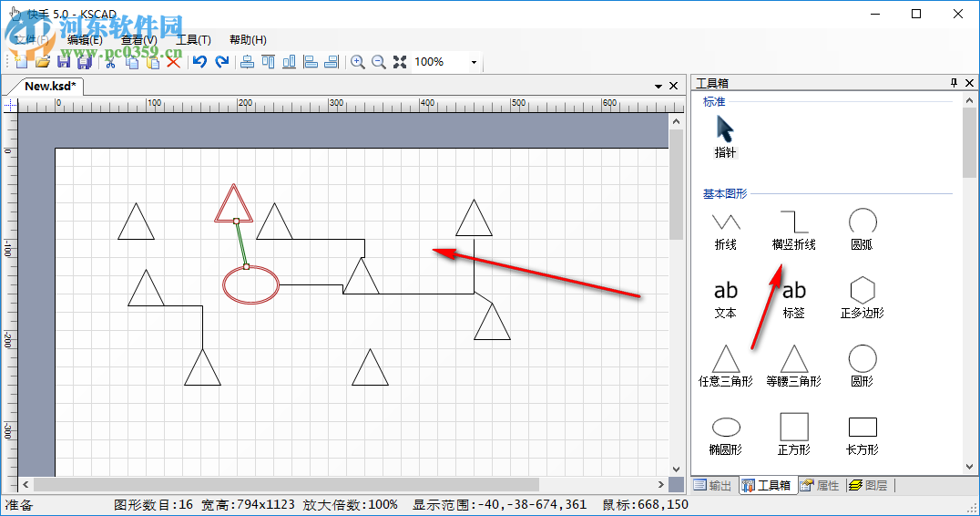Image resolution: width=980 pixels, height=516 pixels.
Task: Click canvas horizontal scrollbar left arrow
Action: [x=26, y=485]
